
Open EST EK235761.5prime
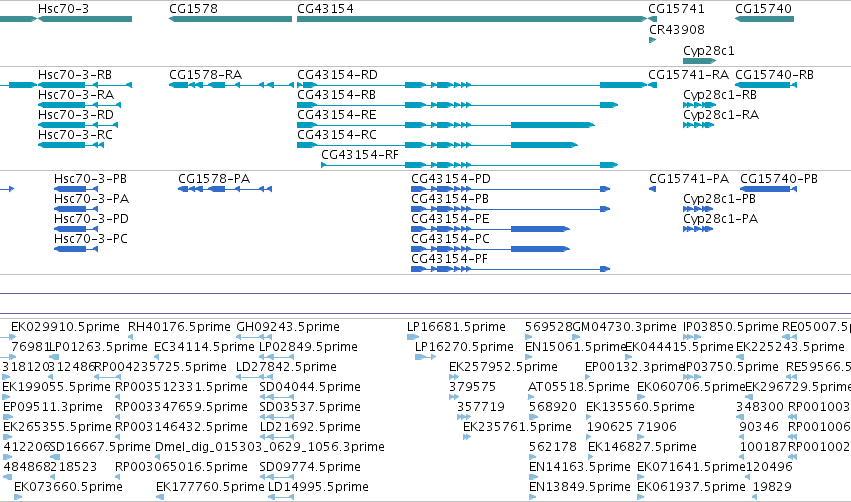[517, 427]
